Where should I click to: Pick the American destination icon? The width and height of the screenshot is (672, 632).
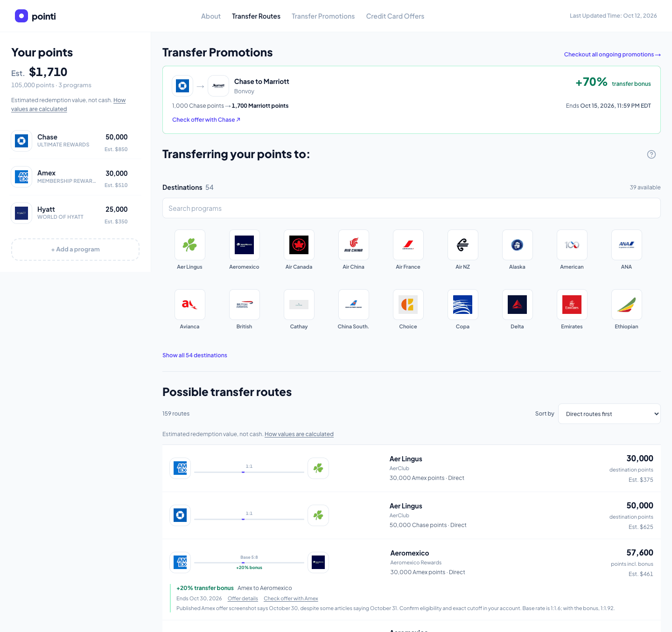pyautogui.click(x=572, y=245)
